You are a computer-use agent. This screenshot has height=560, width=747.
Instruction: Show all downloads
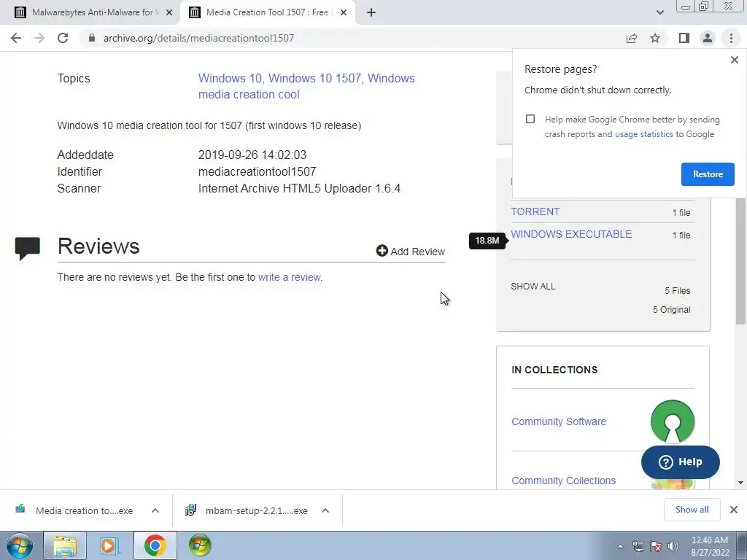692,510
